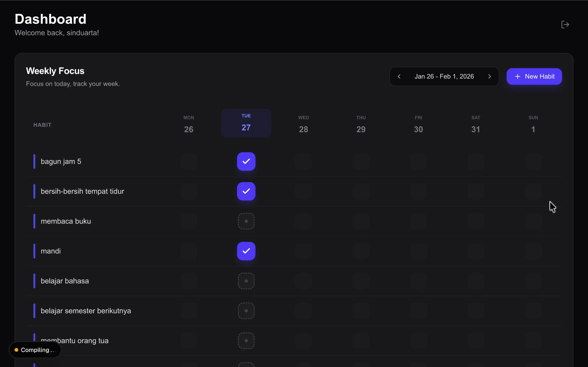This screenshot has width=588, height=367.
Task: Open the mandi habit name
Action: point(51,251)
